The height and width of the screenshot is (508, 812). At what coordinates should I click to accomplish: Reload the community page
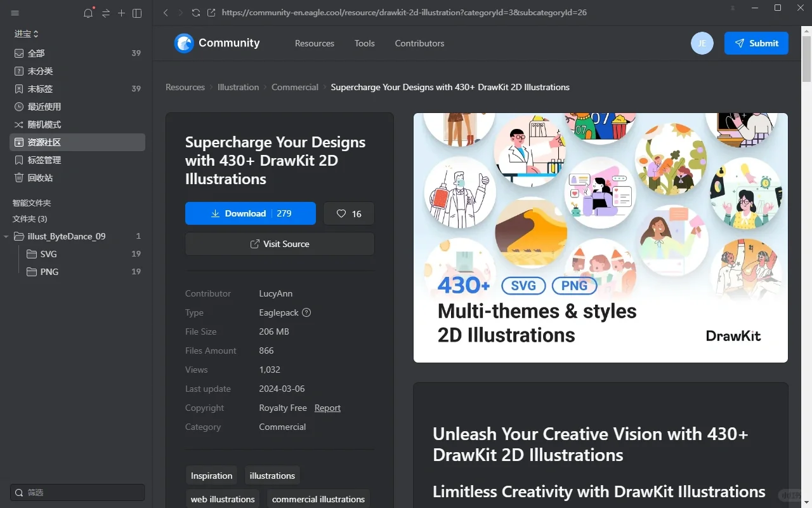click(196, 13)
